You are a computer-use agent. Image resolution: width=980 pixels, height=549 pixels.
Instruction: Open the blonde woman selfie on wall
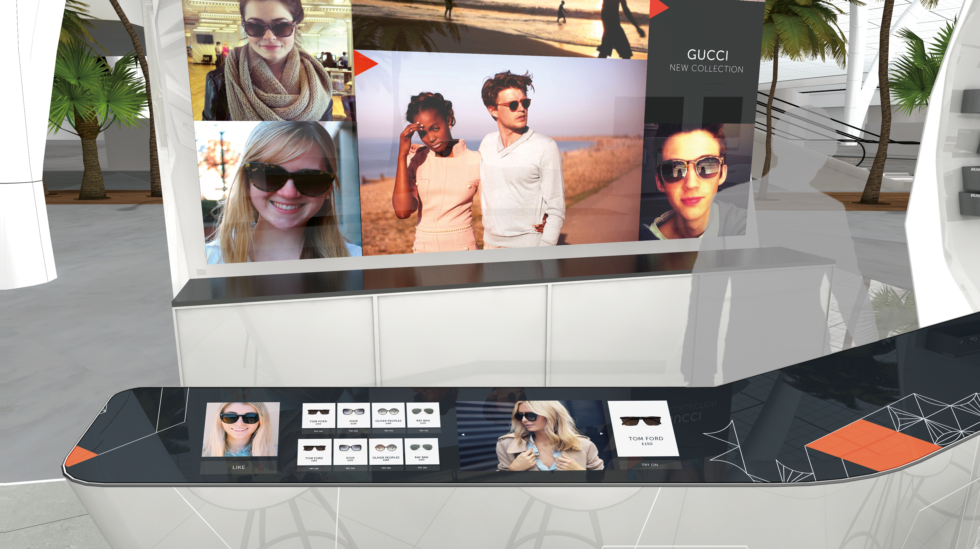click(281, 192)
